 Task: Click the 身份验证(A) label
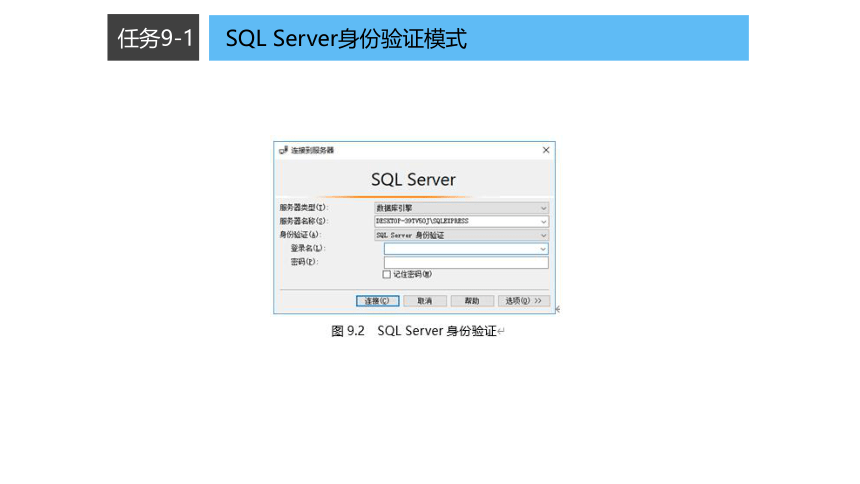pyautogui.click(x=300, y=234)
